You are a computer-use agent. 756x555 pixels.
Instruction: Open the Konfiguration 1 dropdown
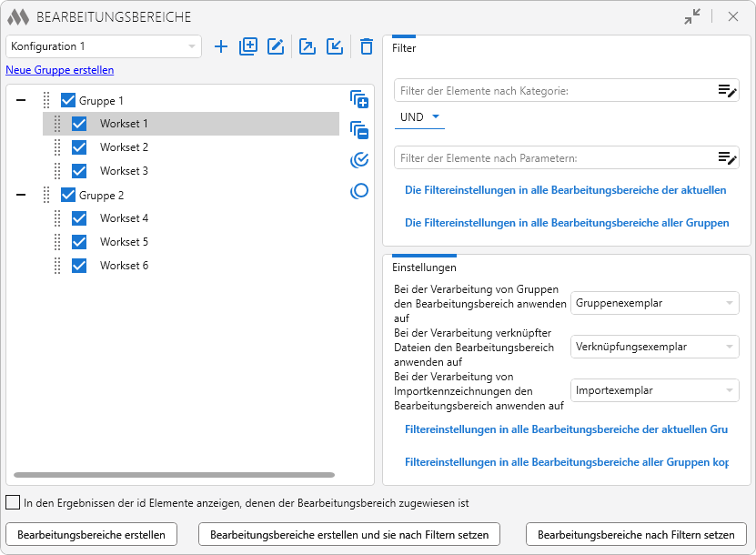104,46
